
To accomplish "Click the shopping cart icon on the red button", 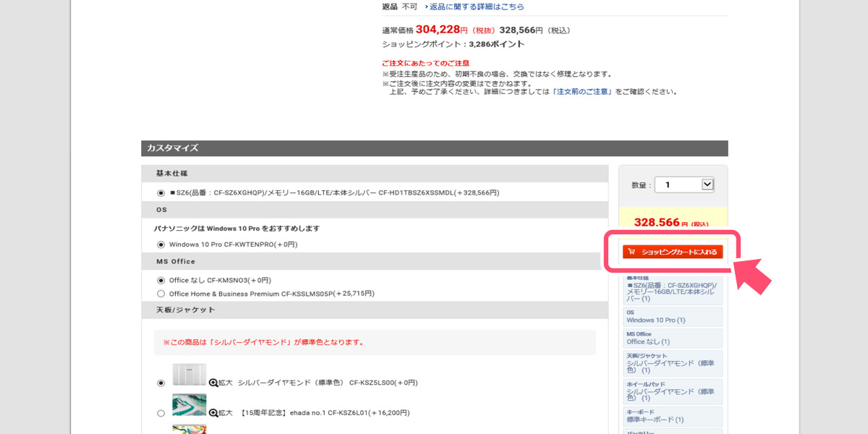I will coord(632,252).
